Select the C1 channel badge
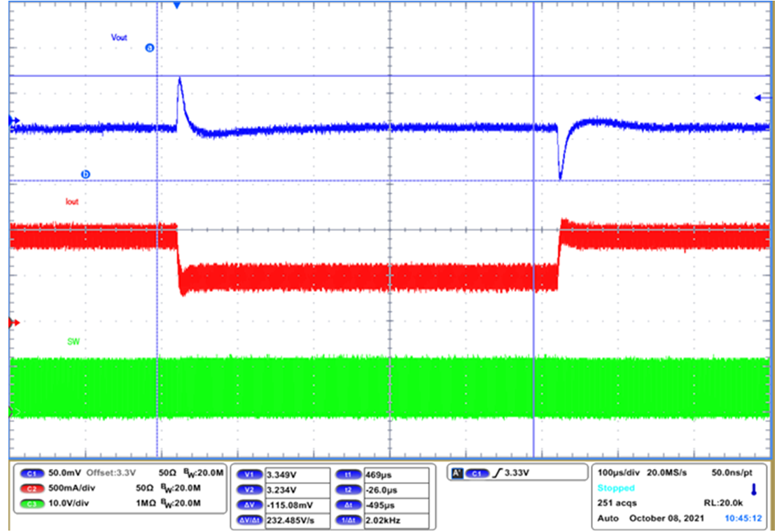Screen dimensions: 784x532 click(x=33, y=472)
